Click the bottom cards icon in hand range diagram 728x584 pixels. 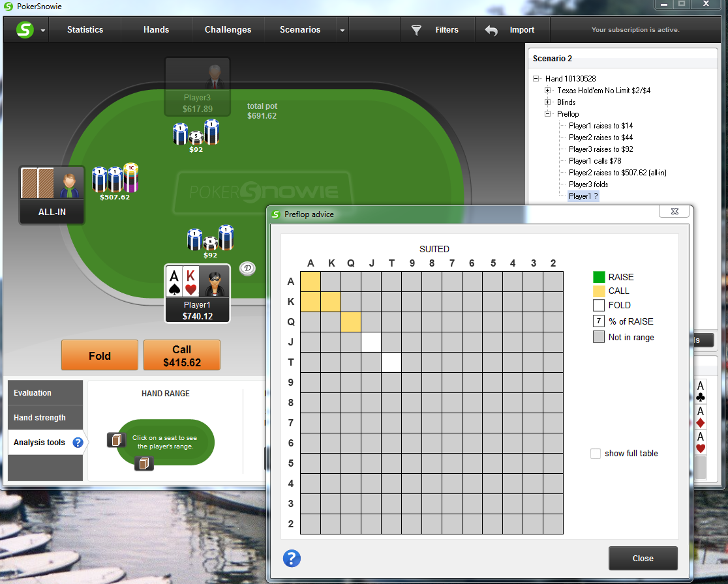click(144, 463)
